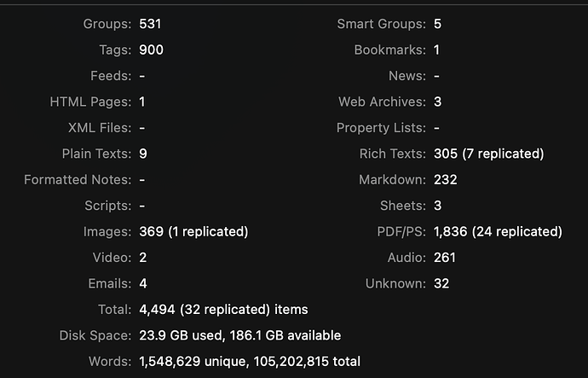Click the Rich Texts label
This screenshot has height=378, width=588.
tap(393, 154)
